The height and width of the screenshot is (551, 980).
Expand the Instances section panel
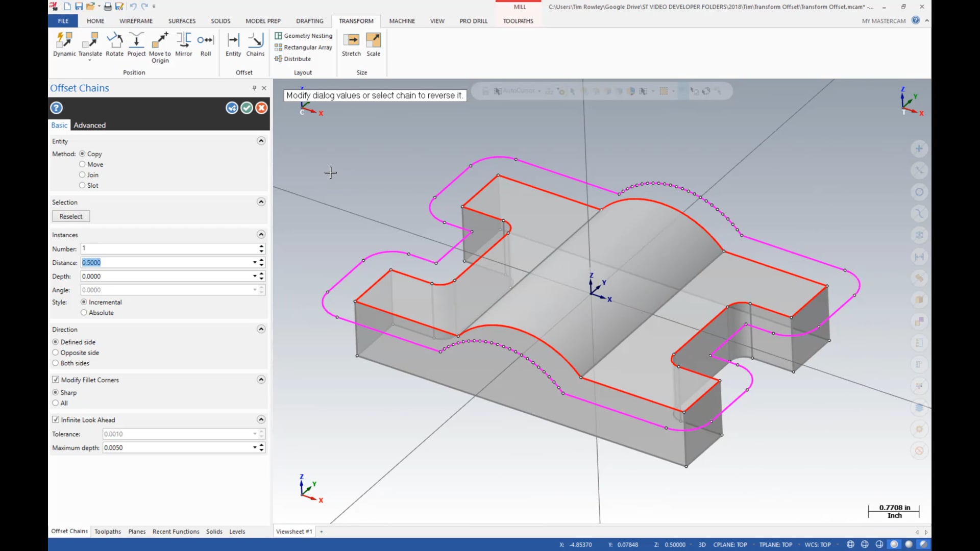pyautogui.click(x=261, y=234)
